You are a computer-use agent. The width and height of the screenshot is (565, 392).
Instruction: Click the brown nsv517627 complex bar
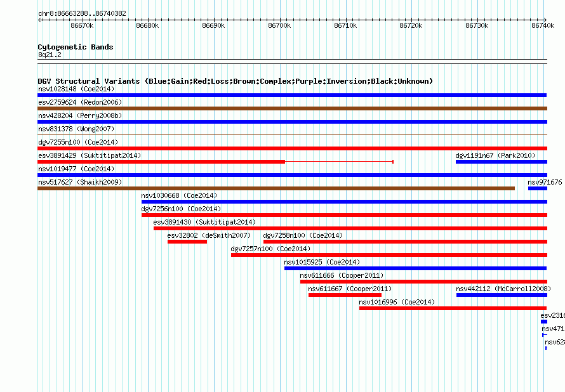tap(276, 188)
